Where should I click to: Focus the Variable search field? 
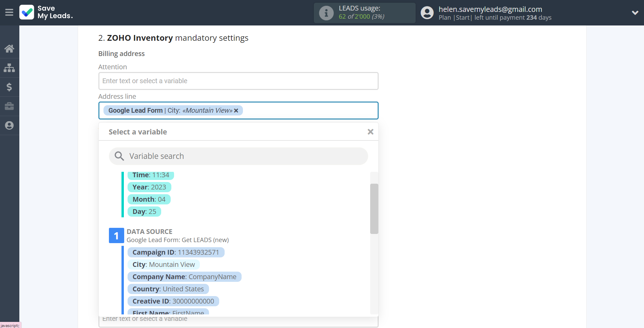[x=239, y=156]
